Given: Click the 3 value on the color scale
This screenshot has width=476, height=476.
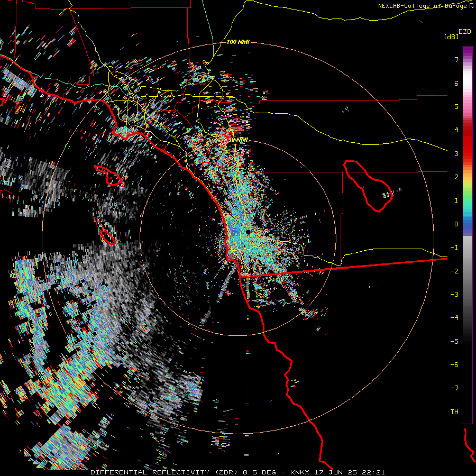Looking at the screenshot, I should 456,153.
